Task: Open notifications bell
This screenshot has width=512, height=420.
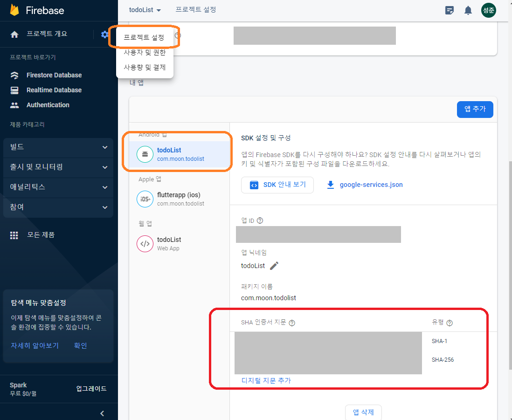Action: point(468,10)
